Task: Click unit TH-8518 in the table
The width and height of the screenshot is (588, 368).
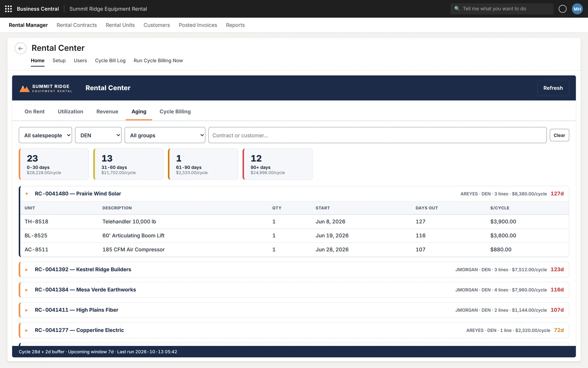Action: pos(36,222)
